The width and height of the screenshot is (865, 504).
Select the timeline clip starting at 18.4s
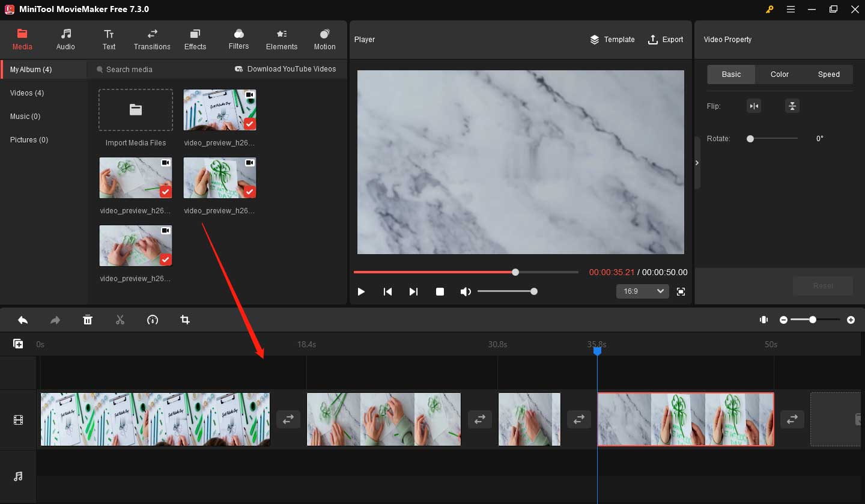tap(384, 419)
